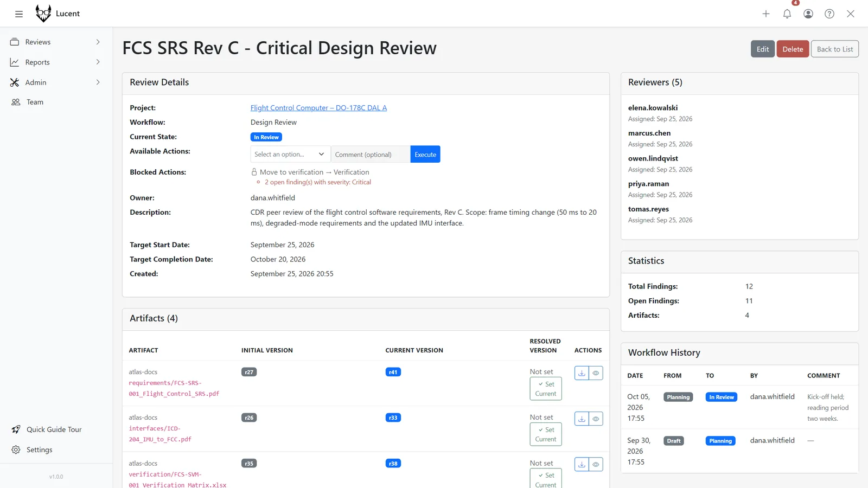This screenshot has height=488, width=868.
Task: Download the FCS-SVM-001 Verification Matrix artifact
Action: (x=582, y=464)
